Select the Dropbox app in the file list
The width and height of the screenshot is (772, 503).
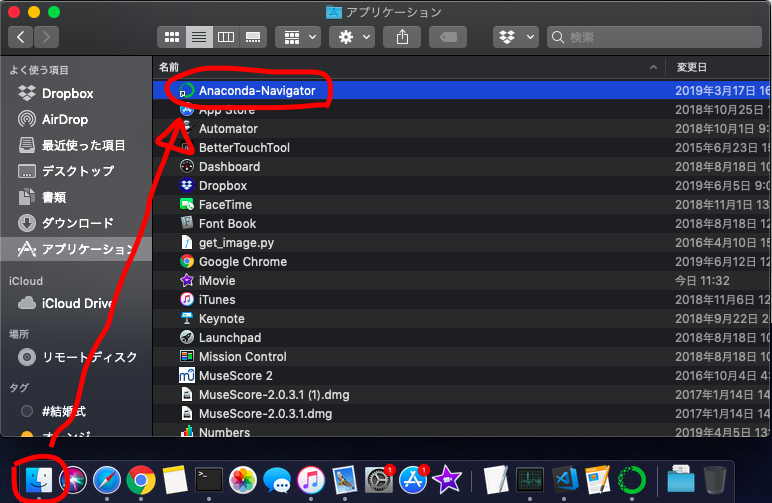(x=461, y=186)
